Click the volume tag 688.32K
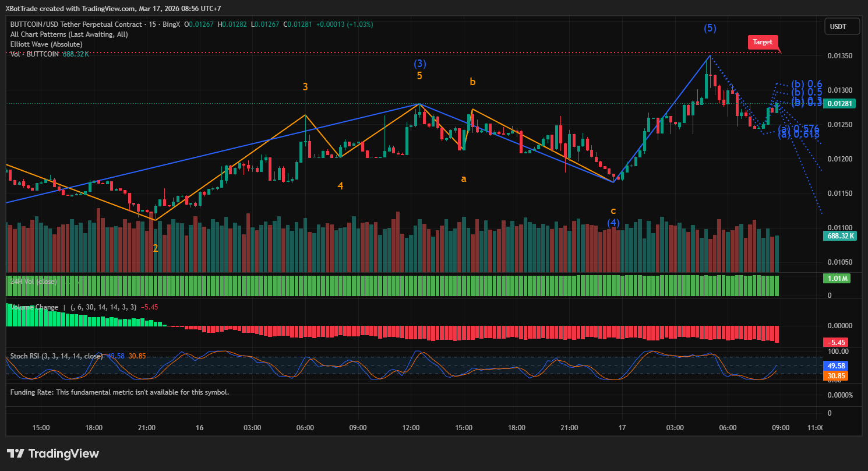Image resolution: width=868 pixels, height=471 pixels. click(839, 236)
